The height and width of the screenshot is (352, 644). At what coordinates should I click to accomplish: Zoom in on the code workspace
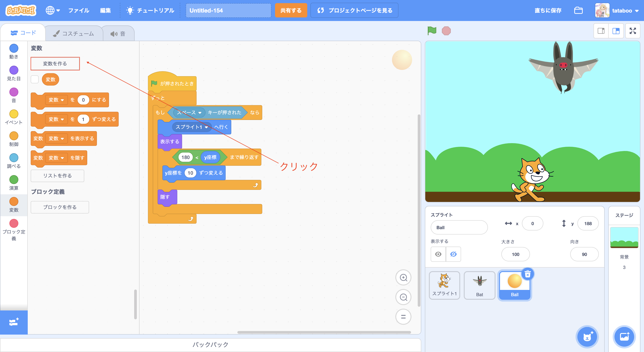(x=403, y=278)
